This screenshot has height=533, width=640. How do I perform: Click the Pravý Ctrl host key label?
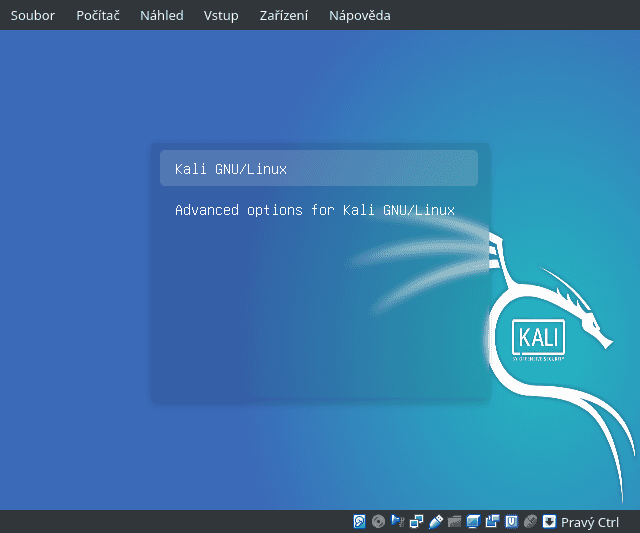[x=590, y=522]
